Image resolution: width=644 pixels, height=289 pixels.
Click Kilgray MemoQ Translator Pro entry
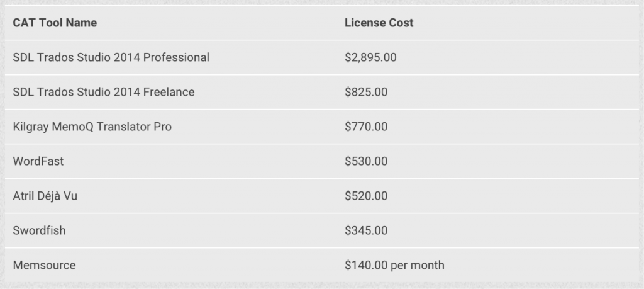(92, 127)
